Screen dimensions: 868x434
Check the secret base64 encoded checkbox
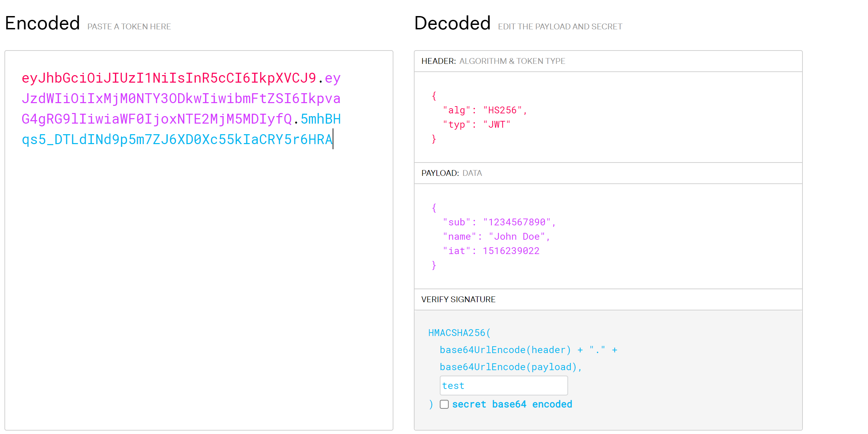click(444, 404)
